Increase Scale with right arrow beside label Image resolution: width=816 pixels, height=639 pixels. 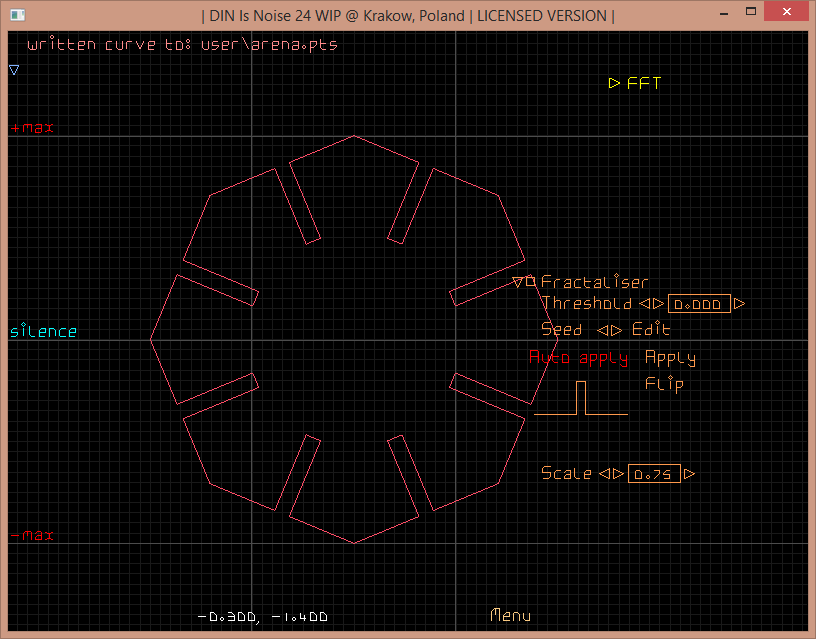coord(618,474)
